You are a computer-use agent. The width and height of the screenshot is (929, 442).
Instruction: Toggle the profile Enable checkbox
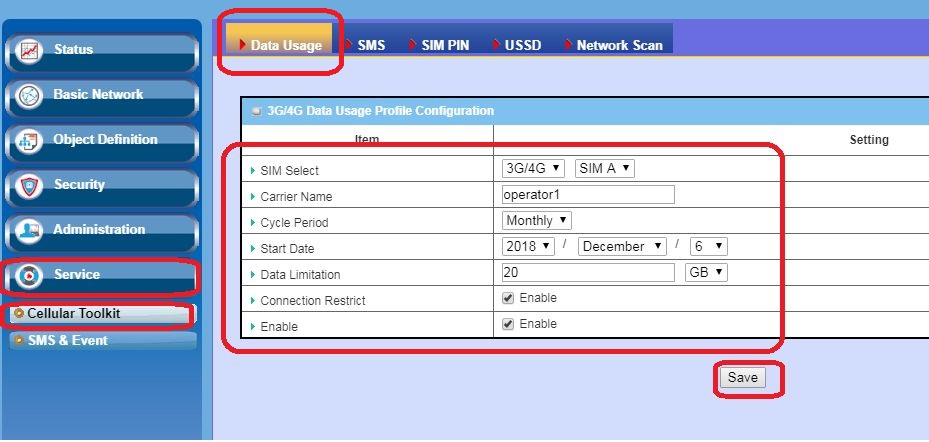pos(508,324)
